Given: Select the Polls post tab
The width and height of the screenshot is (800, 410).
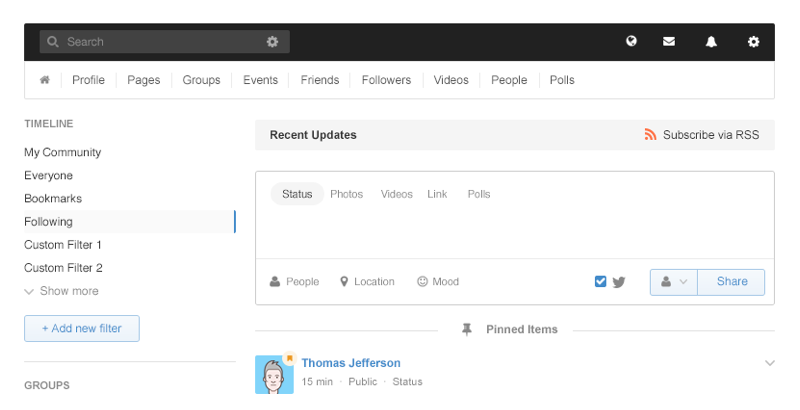Looking at the screenshot, I should point(479,194).
